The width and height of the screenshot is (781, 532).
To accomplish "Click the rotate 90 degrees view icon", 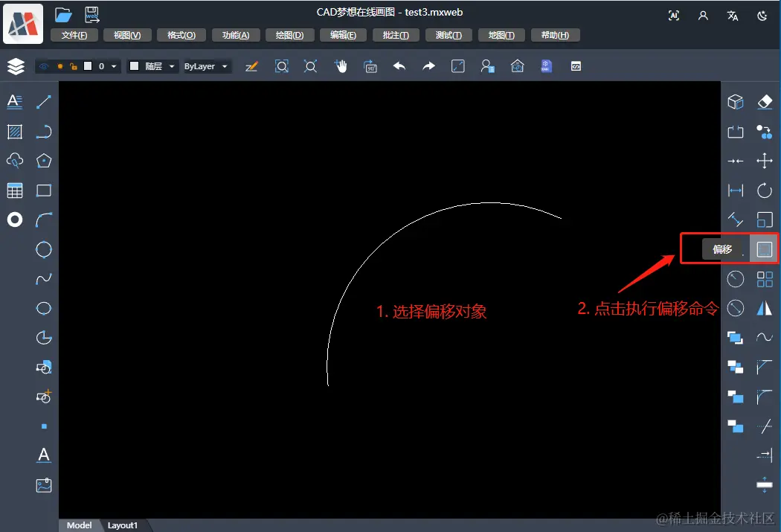I will [370, 66].
